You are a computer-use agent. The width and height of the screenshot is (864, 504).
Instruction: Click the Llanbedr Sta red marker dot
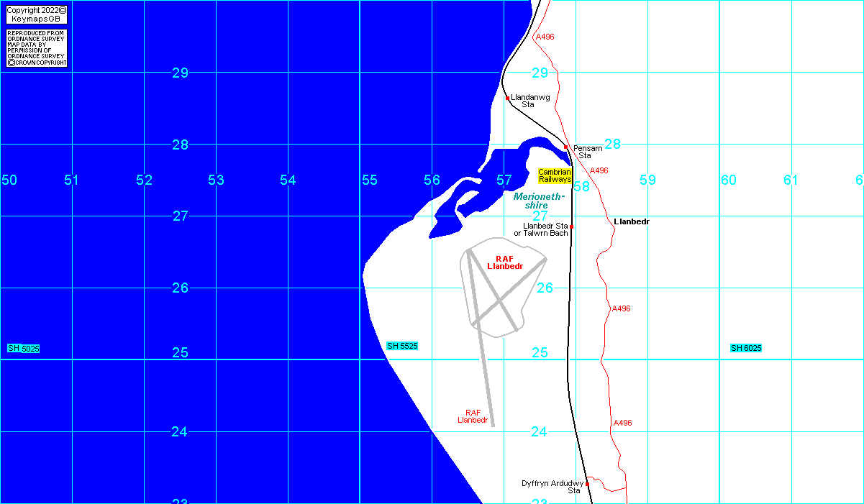click(x=571, y=226)
